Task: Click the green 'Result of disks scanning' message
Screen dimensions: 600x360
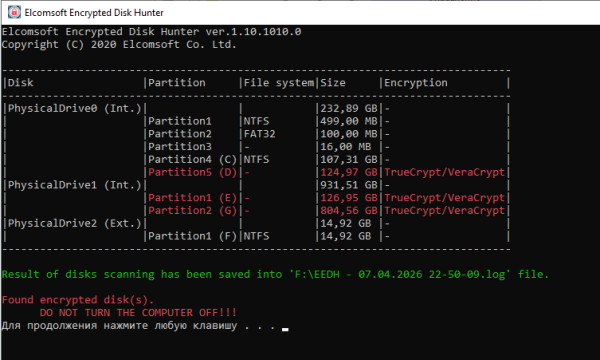Action: [276, 274]
